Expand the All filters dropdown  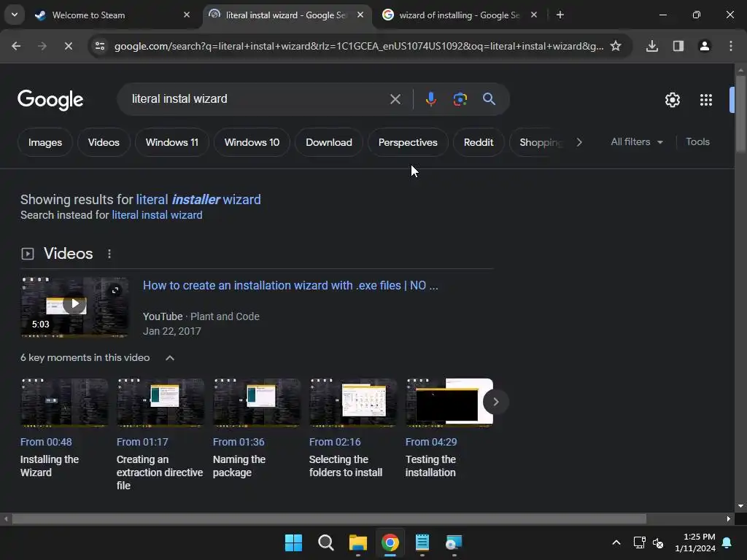point(636,142)
